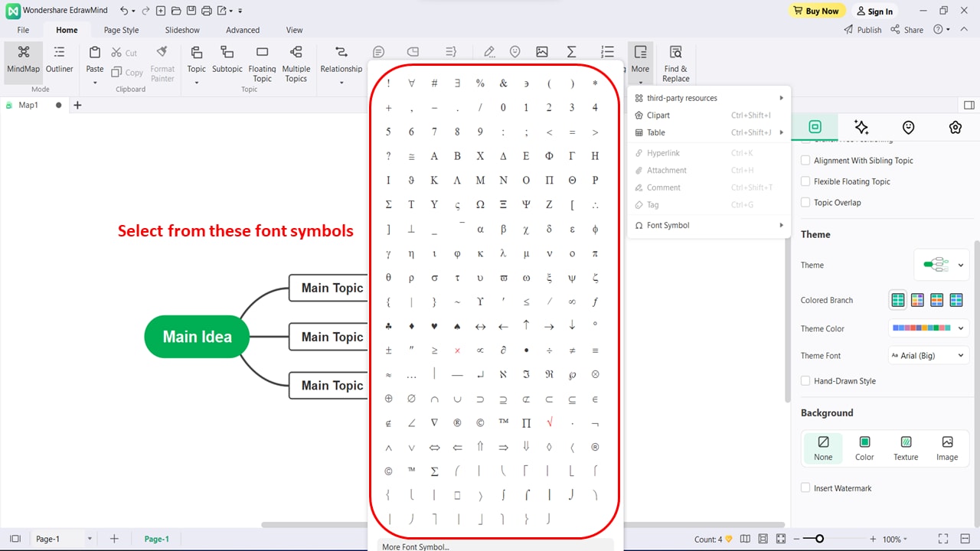The height and width of the screenshot is (551, 980).
Task: Choose Image background option
Action: (x=947, y=448)
